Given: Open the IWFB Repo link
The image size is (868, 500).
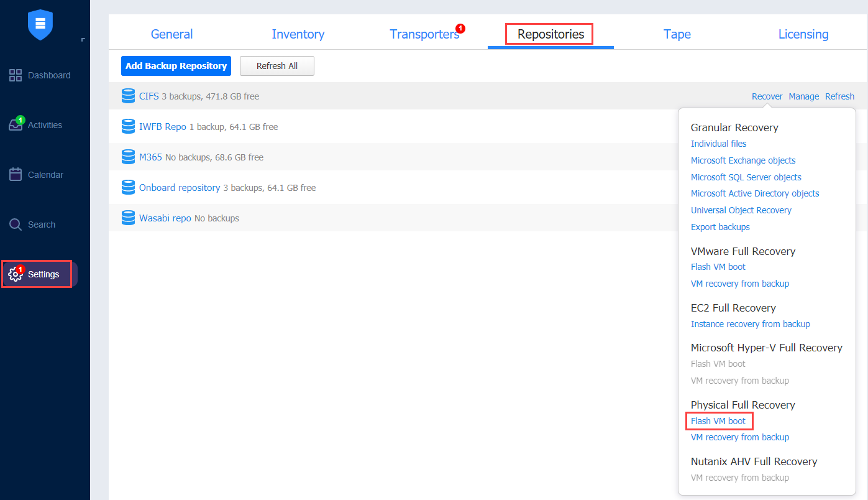Looking at the screenshot, I should point(163,127).
